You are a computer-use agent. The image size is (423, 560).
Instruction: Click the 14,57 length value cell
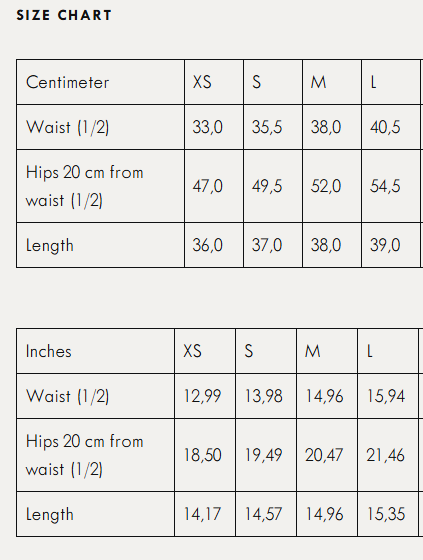point(266,514)
